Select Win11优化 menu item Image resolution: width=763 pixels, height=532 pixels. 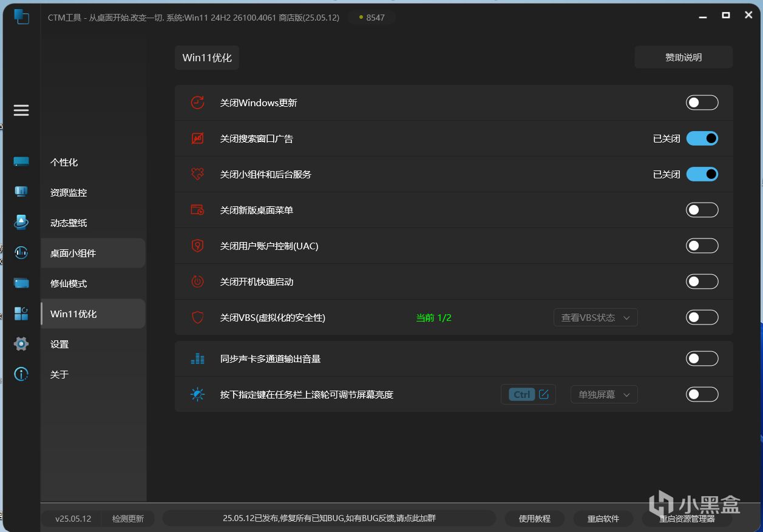[93, 314]
